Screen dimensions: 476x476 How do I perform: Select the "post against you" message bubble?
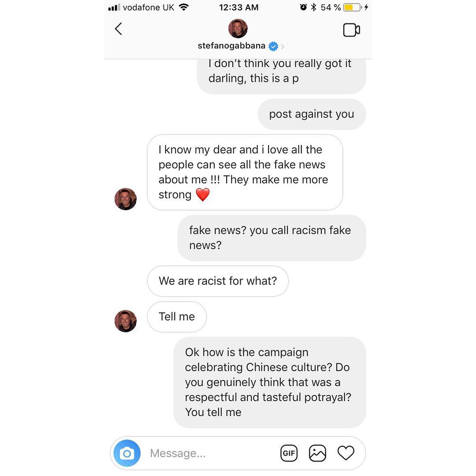coord(312,114)
